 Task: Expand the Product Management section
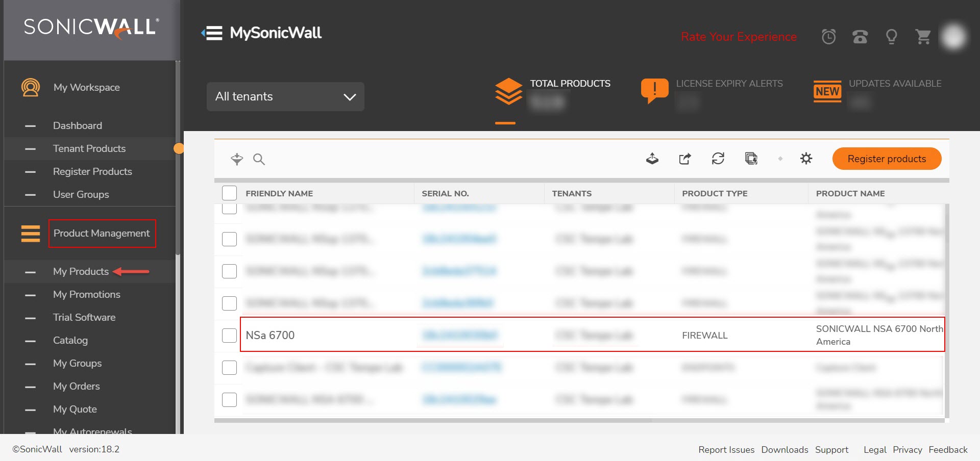pos(102,233)
